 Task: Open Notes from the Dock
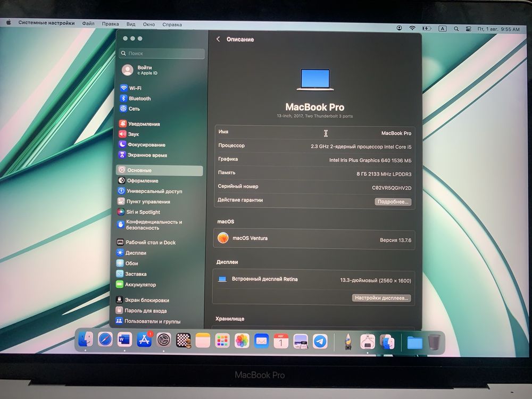point(203,340)
